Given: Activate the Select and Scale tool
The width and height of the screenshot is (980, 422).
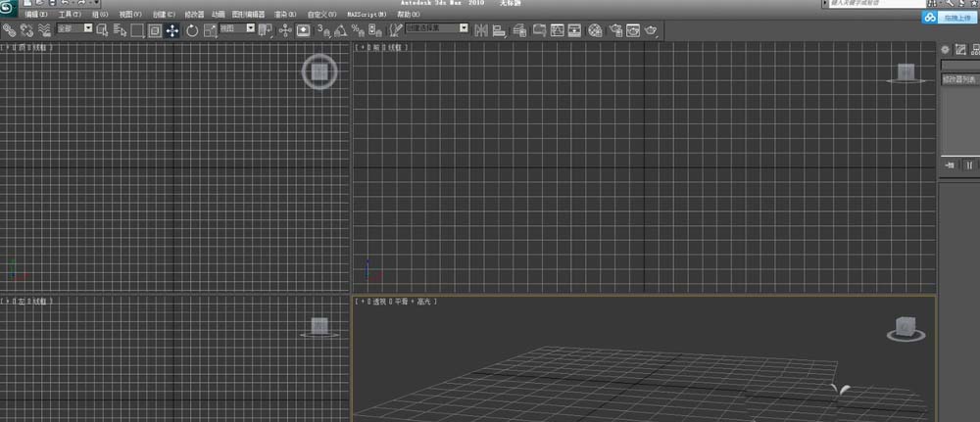Looking at the screenshot, I should 210,30.
